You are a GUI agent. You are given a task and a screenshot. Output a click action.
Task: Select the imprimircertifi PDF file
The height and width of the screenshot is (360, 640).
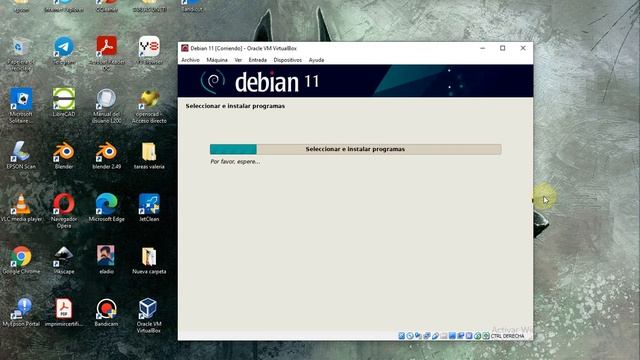pyautogui.click(x=64, y=312)
